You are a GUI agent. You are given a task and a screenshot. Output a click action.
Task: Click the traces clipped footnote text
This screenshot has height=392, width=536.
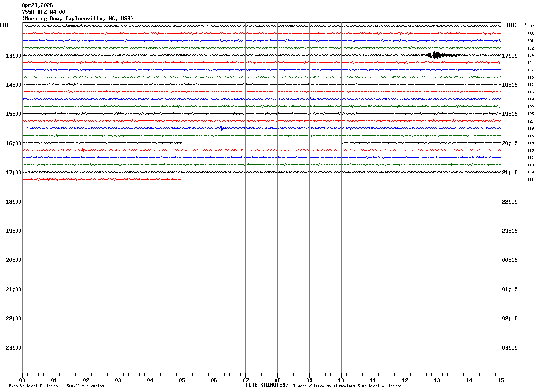pos(347,386)
